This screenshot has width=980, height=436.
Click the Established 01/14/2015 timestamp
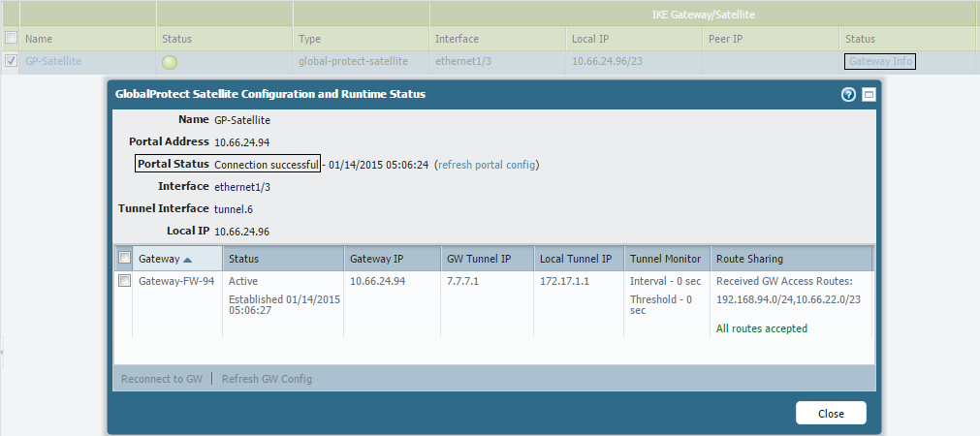[x=284, y=304]
